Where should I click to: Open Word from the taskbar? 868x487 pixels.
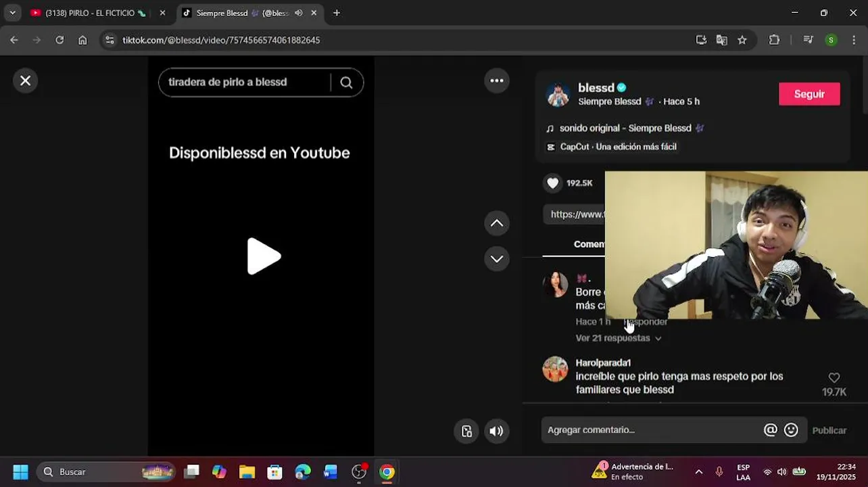pyautogui.click(x=331, y=471)
